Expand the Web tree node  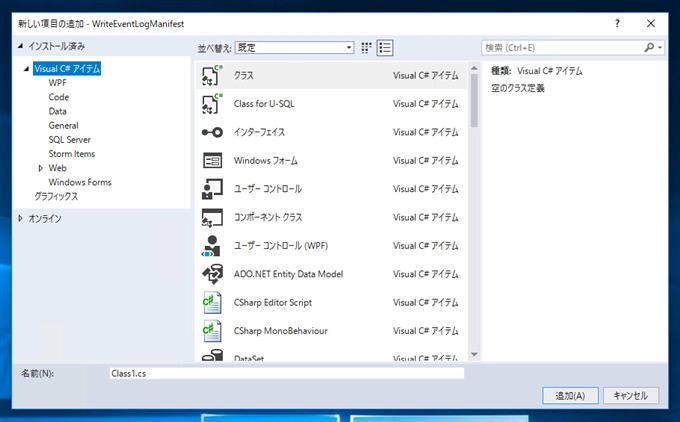click(x=40, y=168)
